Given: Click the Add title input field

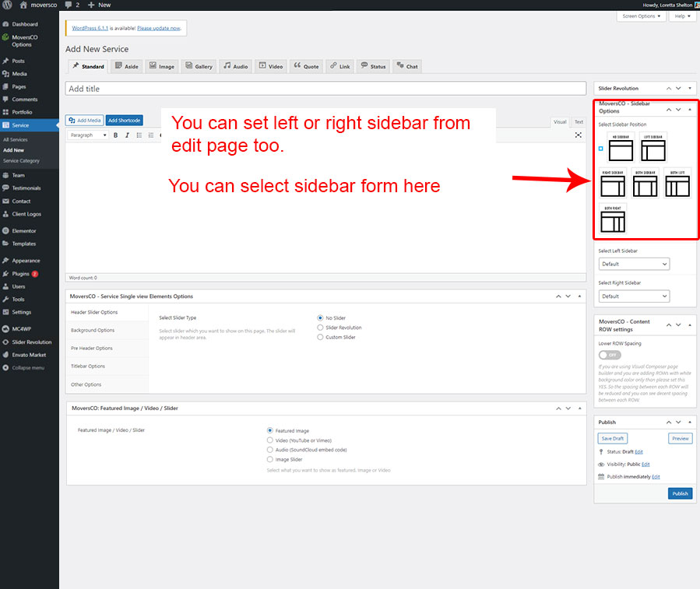Looking at the screenshot, I should click(x=325, y=89).
